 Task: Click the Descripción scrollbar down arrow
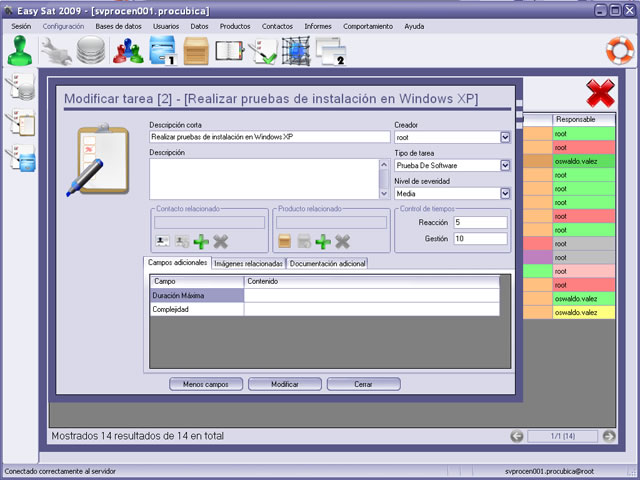(x=384, y=193)
